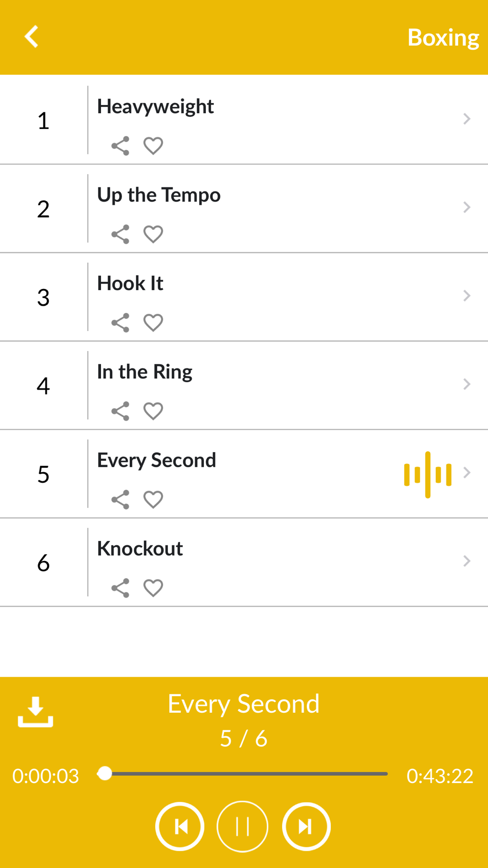The image size is (488, 868).
Task: Pause the current playback
Action: [x=243, y=827]
